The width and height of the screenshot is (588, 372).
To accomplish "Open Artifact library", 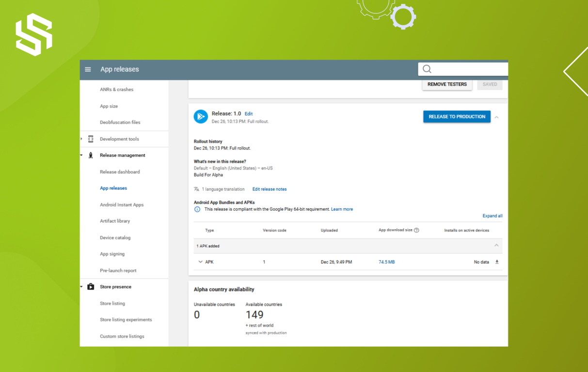I will (x=115, y=221).
